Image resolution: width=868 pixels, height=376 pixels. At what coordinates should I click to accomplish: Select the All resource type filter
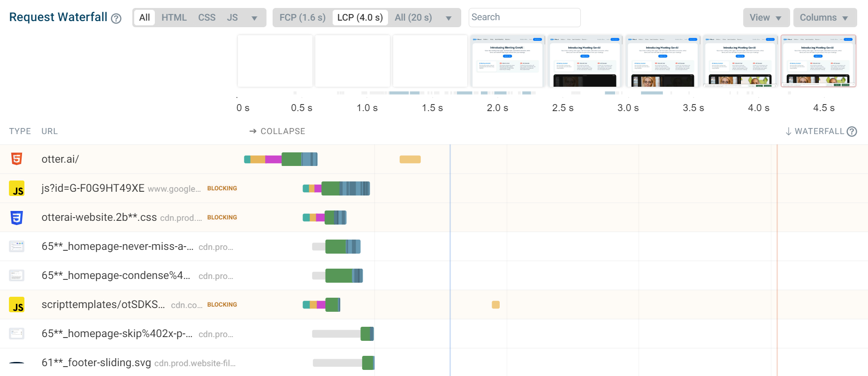click(x=145, y=17)
